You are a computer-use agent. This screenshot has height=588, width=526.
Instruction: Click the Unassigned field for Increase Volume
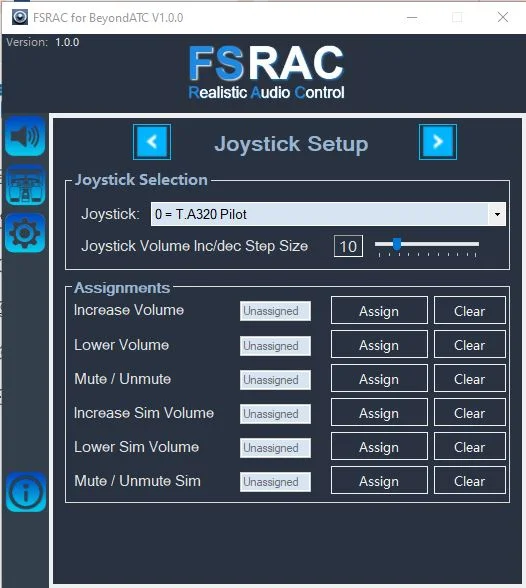coord(275,311)
